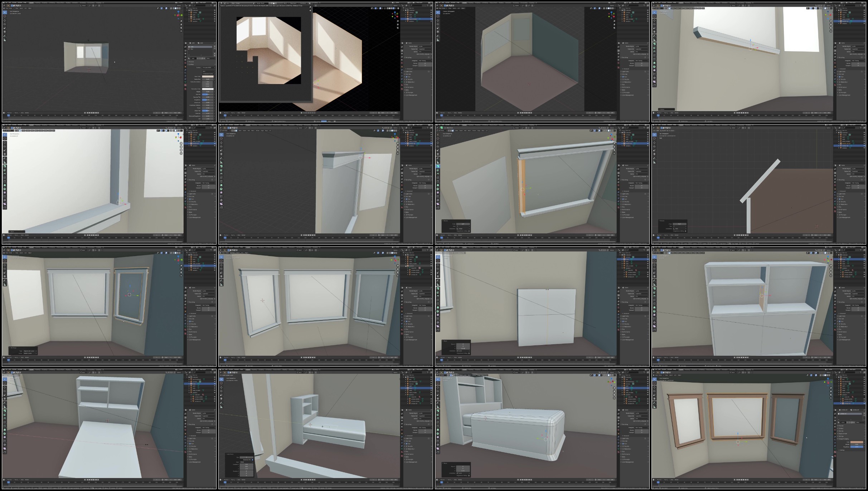Select Extrude Region tool in orange-edge window frame
The image size is (868, 491).
(438, 166)
